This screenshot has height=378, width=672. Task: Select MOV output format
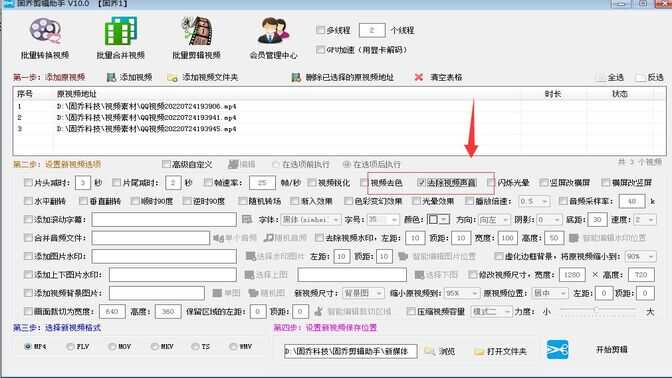112,346
